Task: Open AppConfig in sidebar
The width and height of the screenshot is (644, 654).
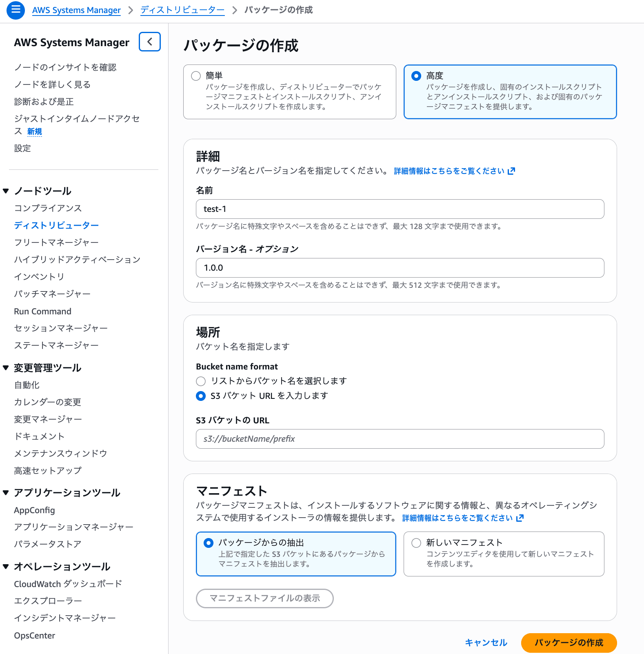Action: coord(34,510)
